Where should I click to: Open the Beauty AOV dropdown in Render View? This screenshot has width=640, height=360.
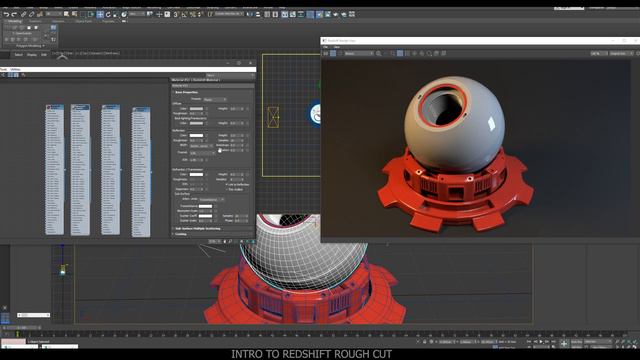point(359,53)
